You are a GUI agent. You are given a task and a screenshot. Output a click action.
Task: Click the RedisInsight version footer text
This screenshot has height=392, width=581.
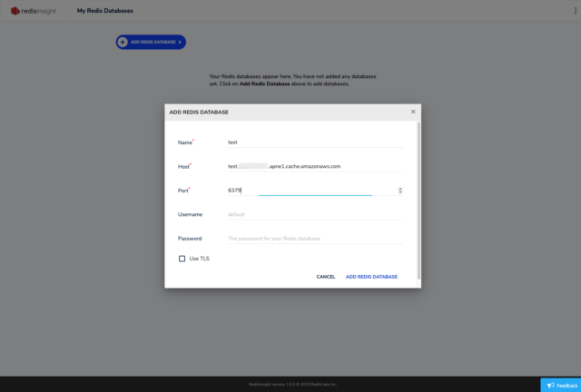(x=292, y=384)
